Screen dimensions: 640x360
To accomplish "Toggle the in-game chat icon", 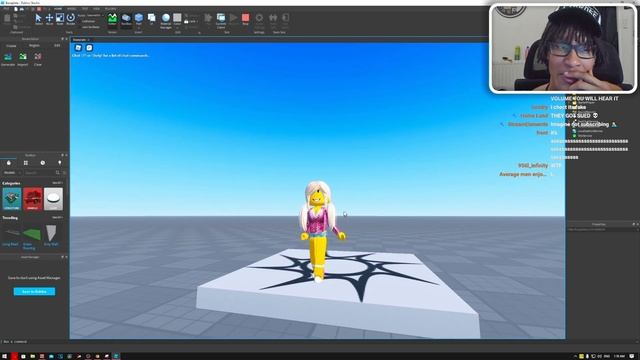I will pyautogui.click(x=89, y=48).
